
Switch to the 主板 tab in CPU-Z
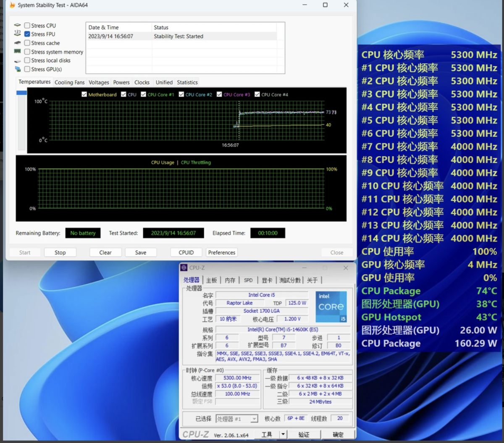tap(212, 280)
